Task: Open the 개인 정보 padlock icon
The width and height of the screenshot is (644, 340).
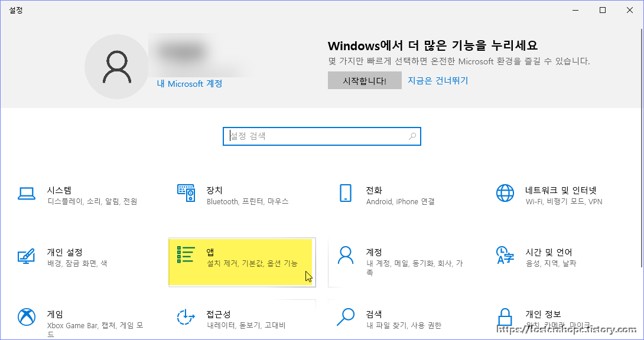Action: coord(505,318)
